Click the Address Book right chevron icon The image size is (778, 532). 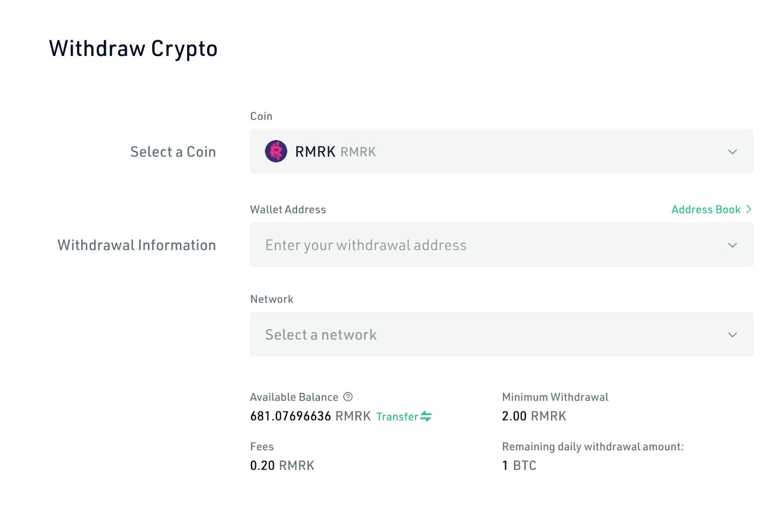tap(749, 209)
